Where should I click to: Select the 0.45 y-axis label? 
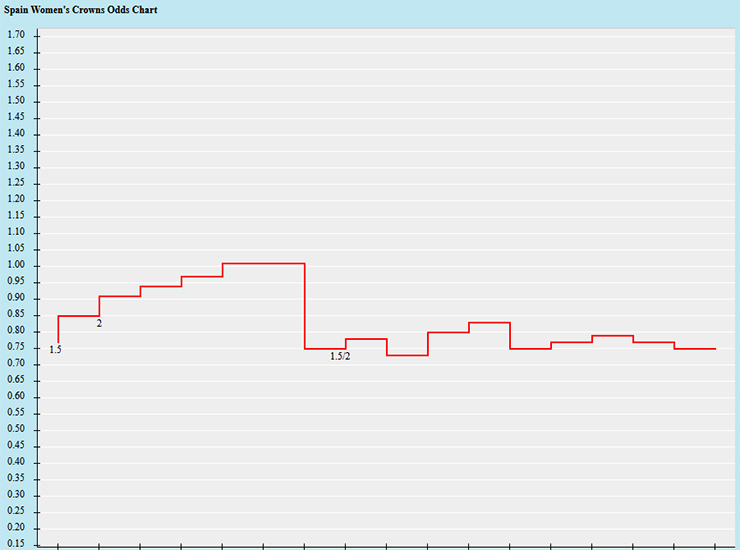pos(16,445)
